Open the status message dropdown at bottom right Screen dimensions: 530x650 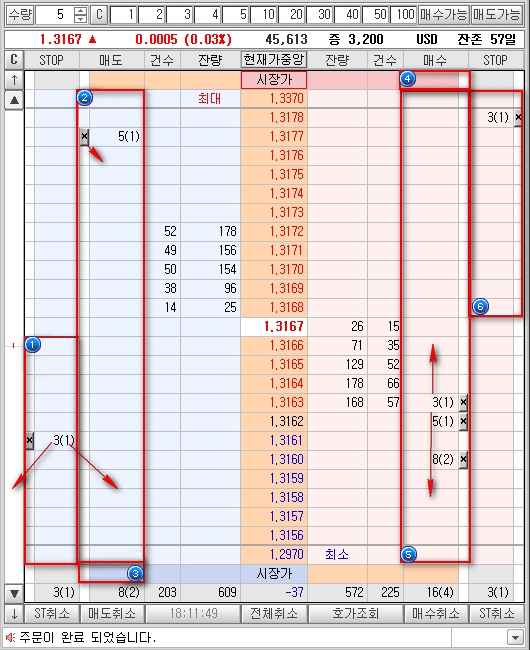click(x=515, y=637)
